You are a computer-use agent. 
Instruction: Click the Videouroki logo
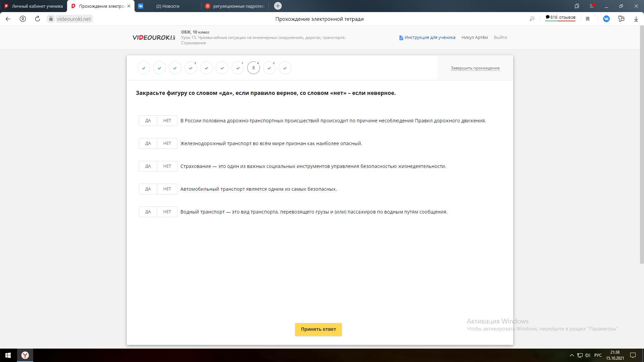tap(154, 38)
